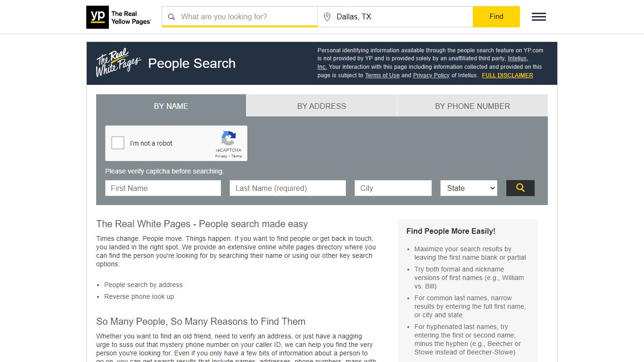
Task: Select the BY PHONE NUMBER tab
Action: [x=472, y=106]
